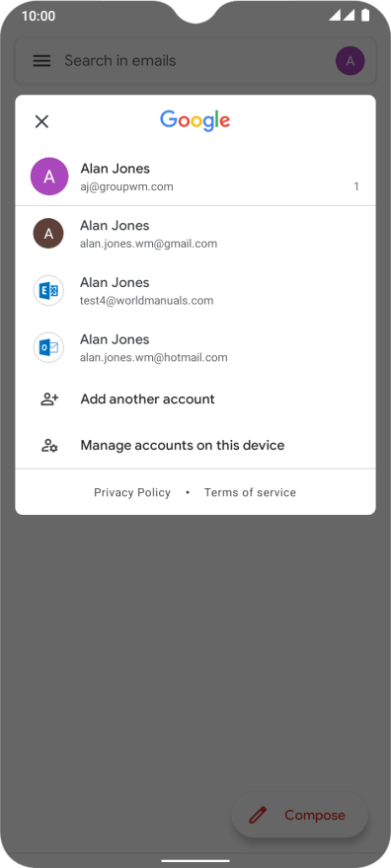Select the current aj@groupwm.com account row

[x=195, y=177]
